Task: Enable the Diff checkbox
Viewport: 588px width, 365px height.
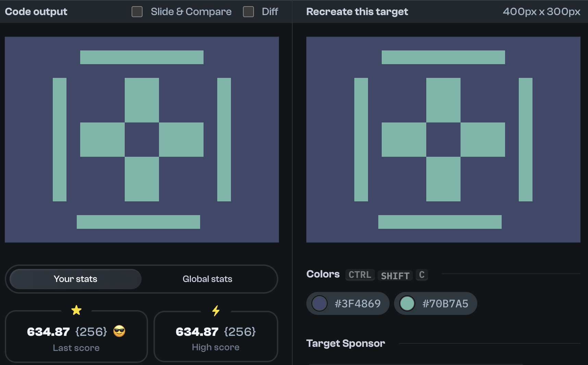Action: pos(248,11)
